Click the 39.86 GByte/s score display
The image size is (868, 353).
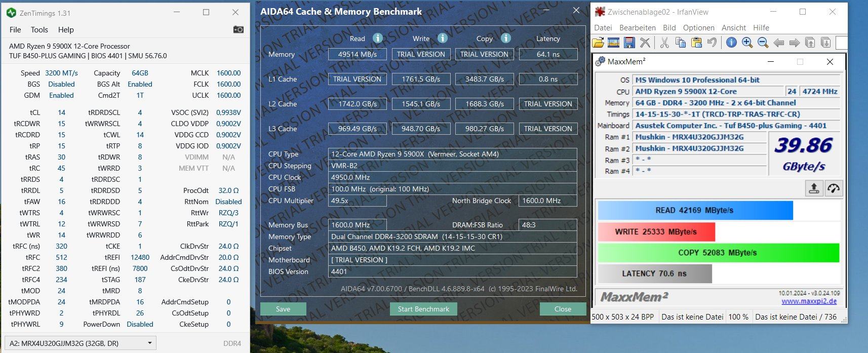(804, 154)
